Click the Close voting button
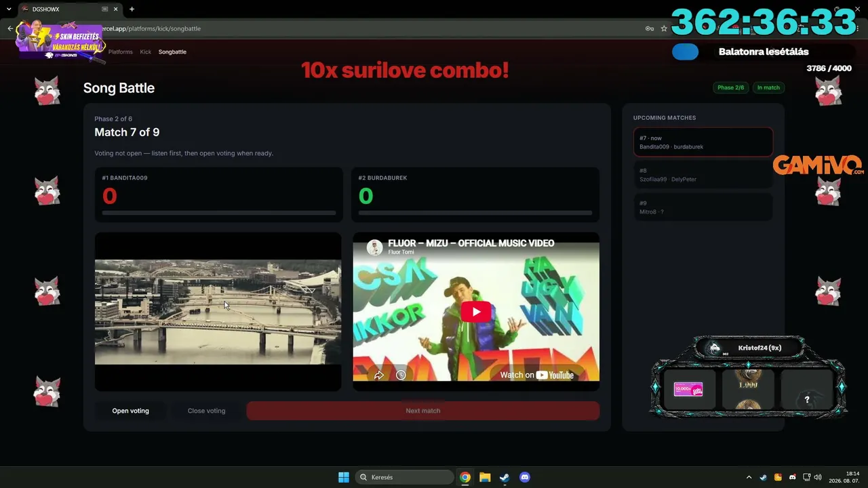868x488 pixels. pyautogui.click(x=206, y=411)
